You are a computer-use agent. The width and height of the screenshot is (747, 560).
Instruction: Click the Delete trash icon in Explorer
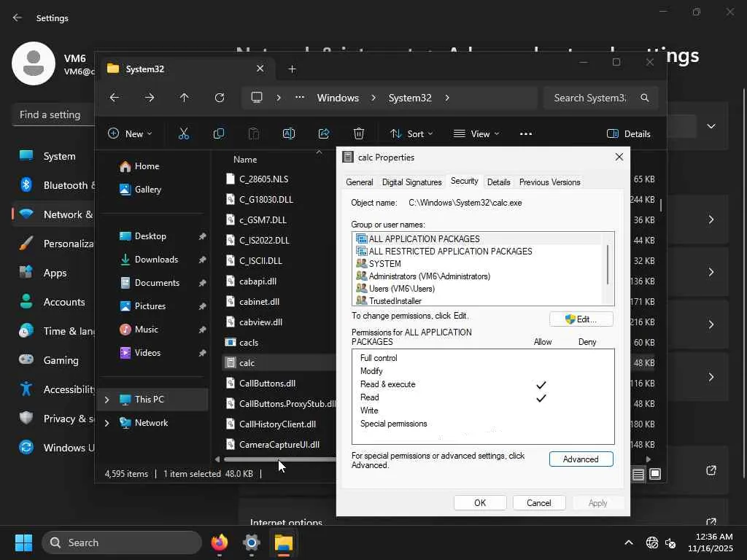(x=359, y=134)
